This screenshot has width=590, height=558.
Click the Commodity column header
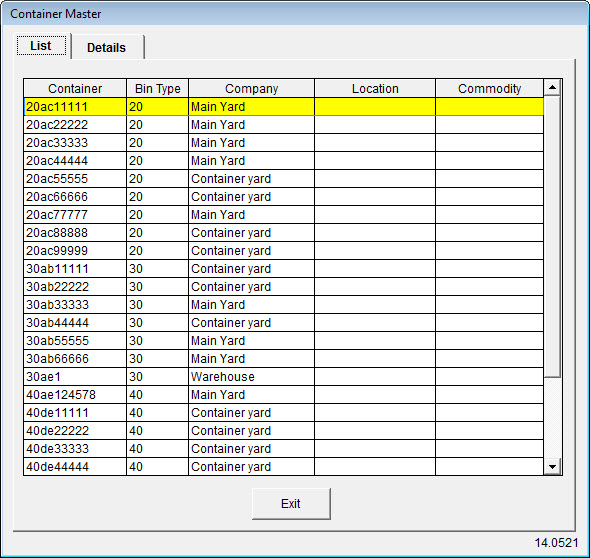[x=489, y=88]
